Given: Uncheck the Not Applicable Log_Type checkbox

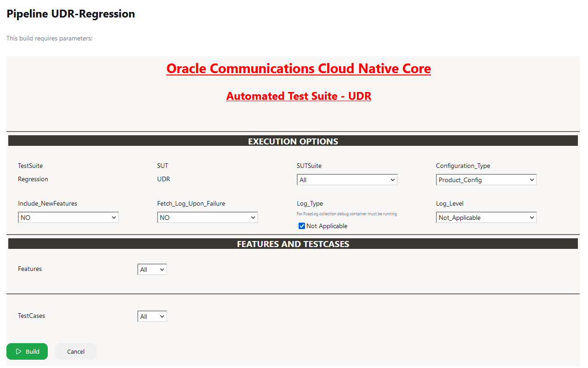Looking at the screenshot, I should coord(302,226).
